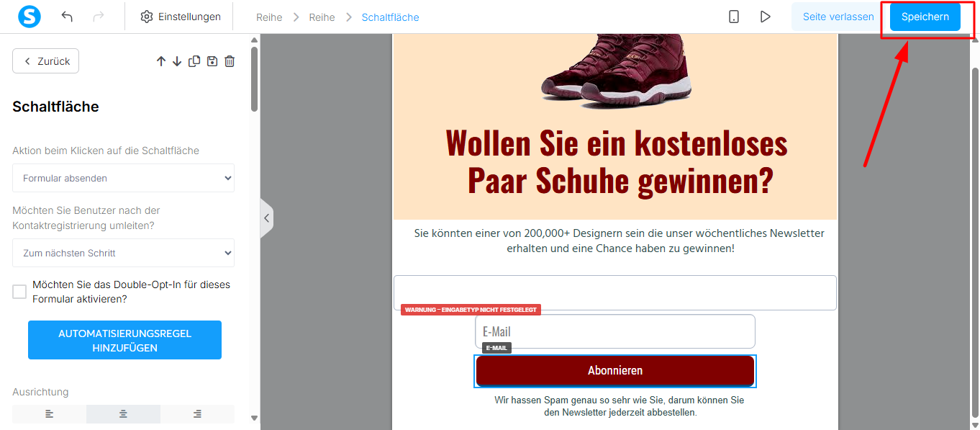Select second Reihe breadcrumb
The height and width of the screenshot is (430, 980).
click(x=322, y=17)
